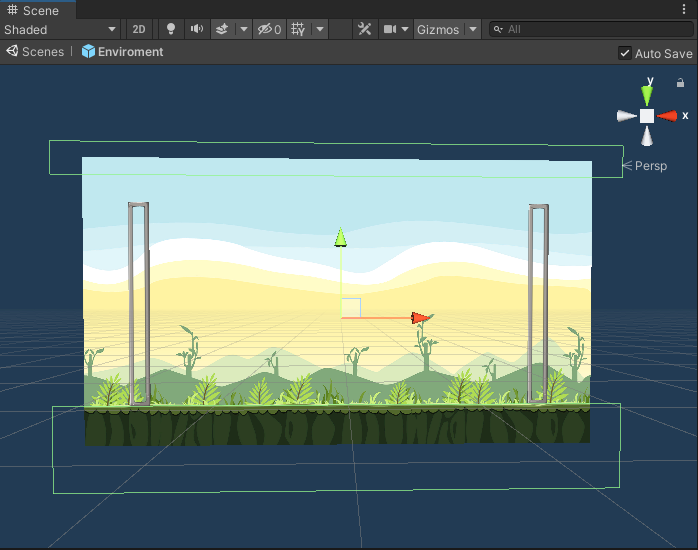The width and height of the screenshot is (698, 550).
Task: Select the Enviroment prefab breadcrumb
Action: point(122,52)
